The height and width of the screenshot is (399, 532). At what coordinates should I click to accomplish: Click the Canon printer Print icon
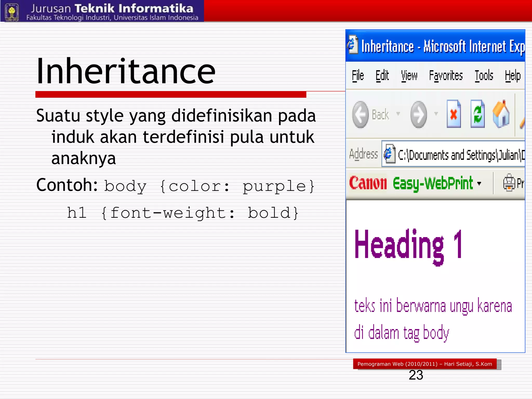point(509,183)
